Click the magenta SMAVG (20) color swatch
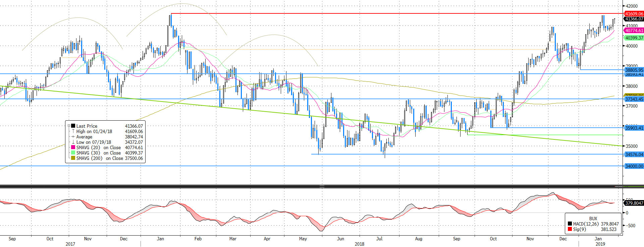The width and height of the screenshot is (644, 247). 73,147
